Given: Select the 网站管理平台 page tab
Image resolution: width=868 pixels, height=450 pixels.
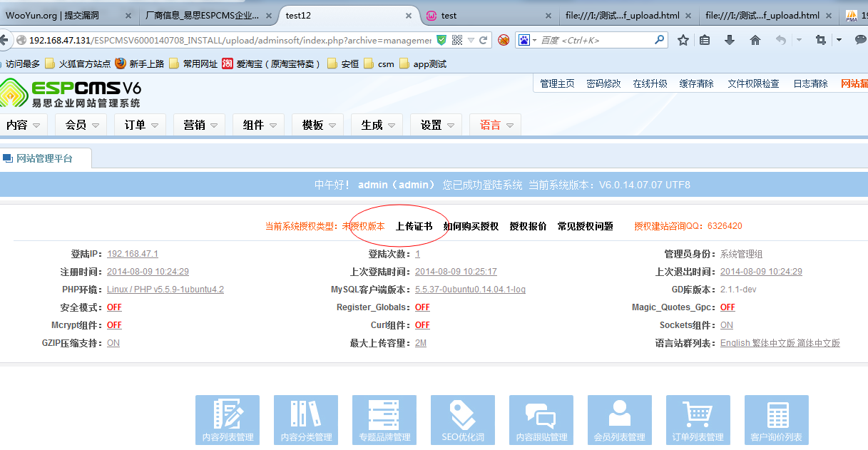Looking at the screenshot, I should pyautogui.click(x=46, y=158).
